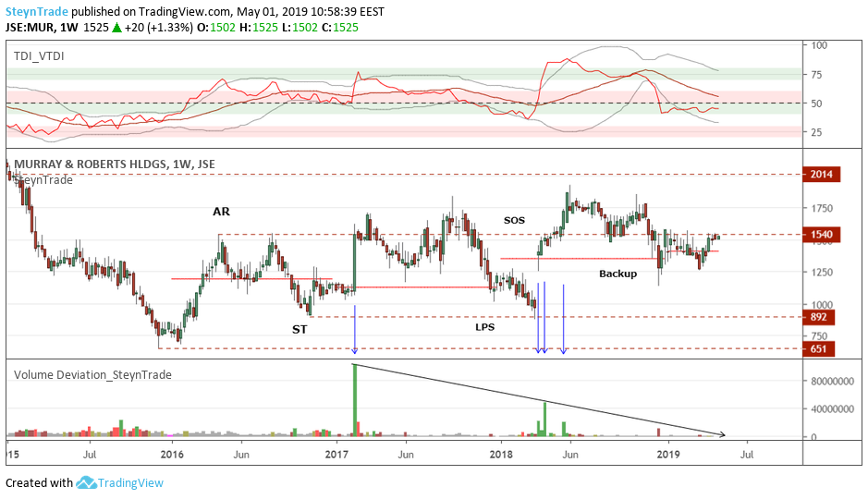
Task: Click the 2016 time axis label
Action: tap(172, 455)
